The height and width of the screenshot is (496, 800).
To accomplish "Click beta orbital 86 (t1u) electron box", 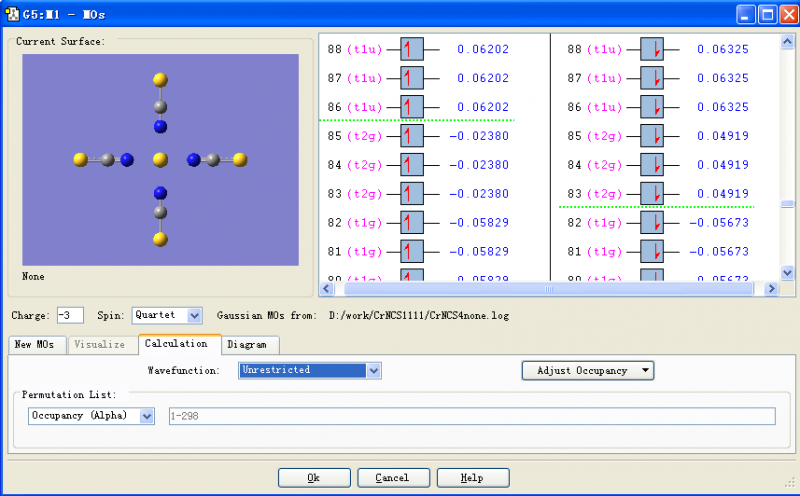I will (x=652, y=107).
